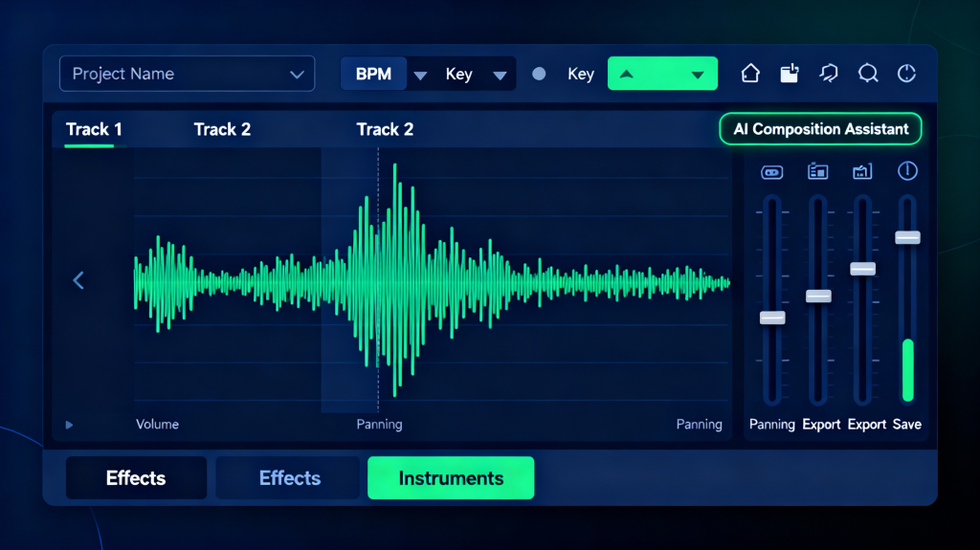Open the magnifier search icon
Viewport: 980px width, 550px height.
(x=868, y=74)
